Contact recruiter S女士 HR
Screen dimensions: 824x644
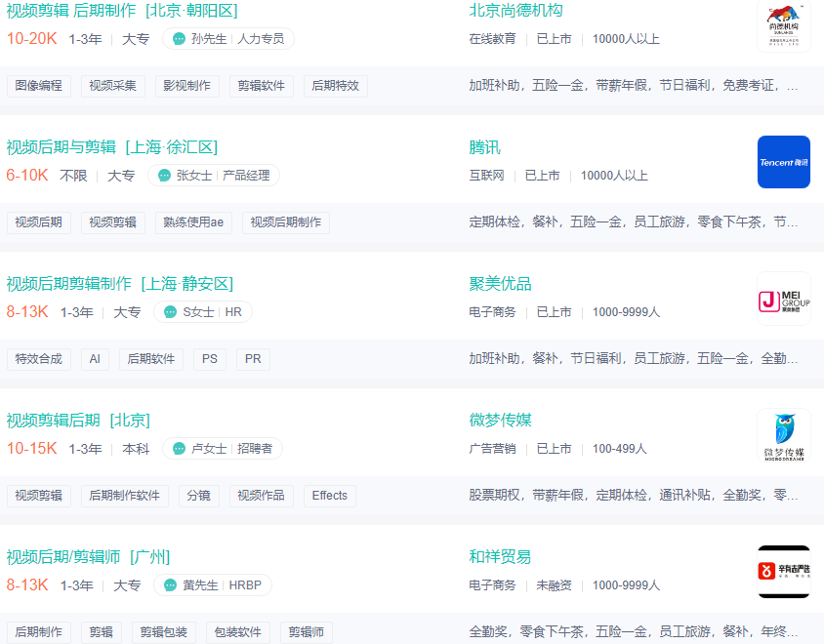203,312
